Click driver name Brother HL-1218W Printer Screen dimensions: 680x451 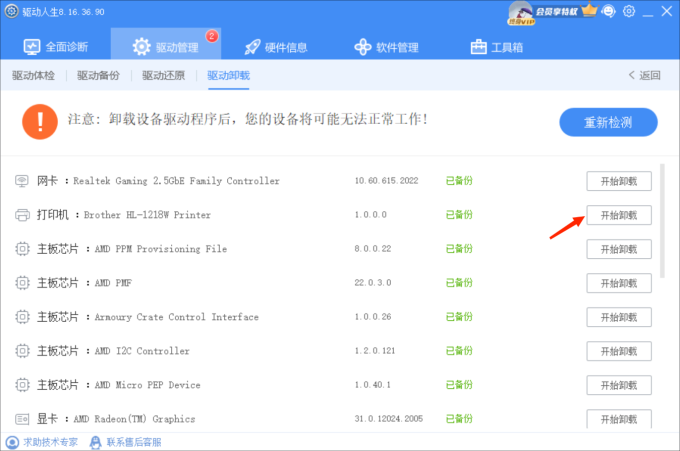147,215
